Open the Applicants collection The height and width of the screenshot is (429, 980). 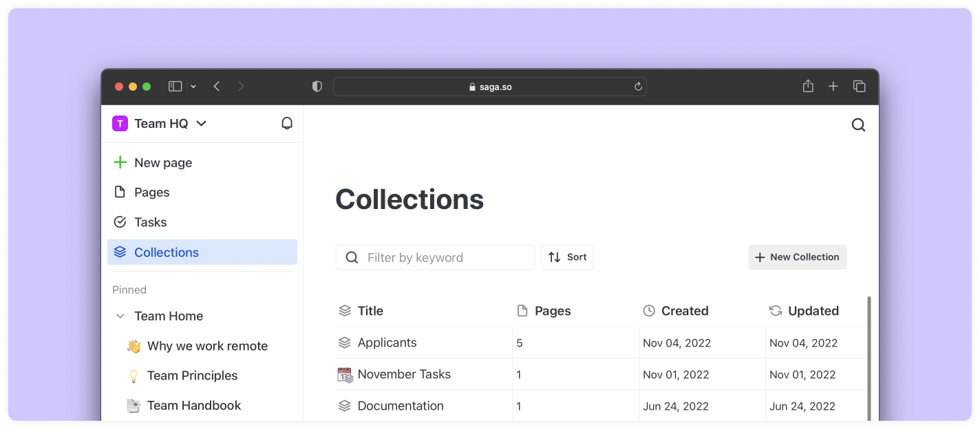(387, 342)
